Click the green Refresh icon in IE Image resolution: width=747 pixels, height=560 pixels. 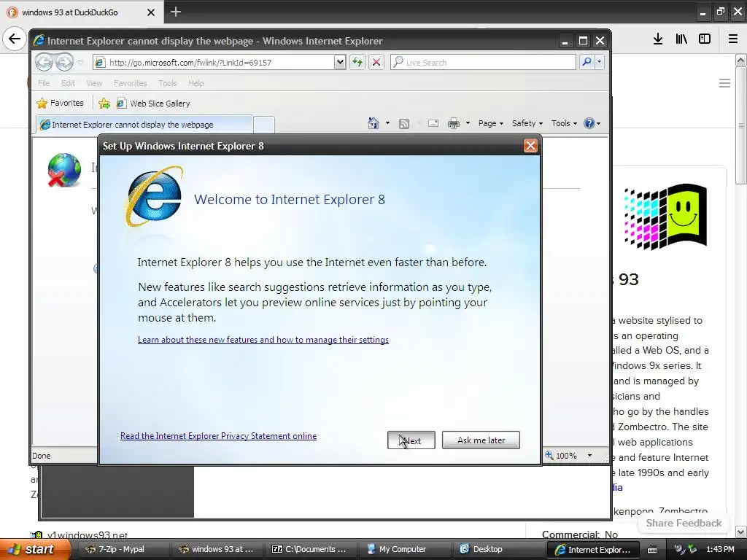coord(357,63)
